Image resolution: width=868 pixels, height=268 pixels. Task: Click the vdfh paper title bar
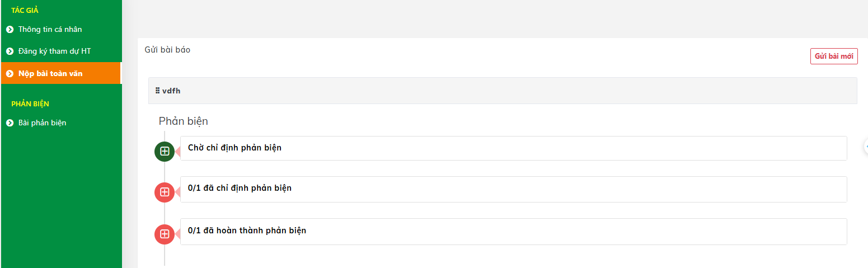click(502, 91)
